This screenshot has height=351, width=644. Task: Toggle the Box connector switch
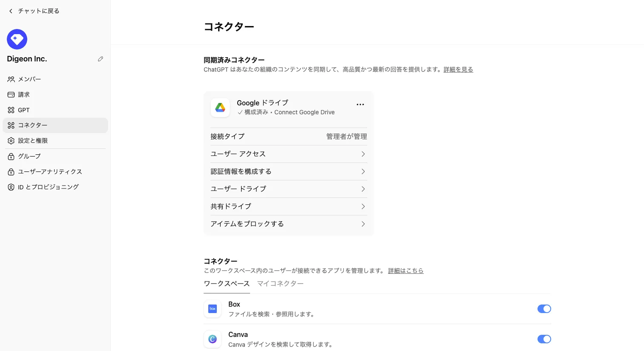tap(544, 309)
